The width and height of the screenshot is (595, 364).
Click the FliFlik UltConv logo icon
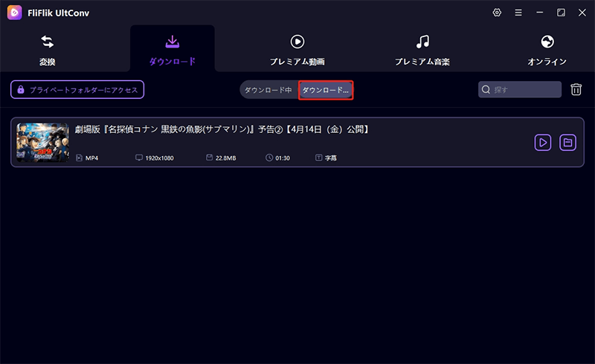point(14,13)
